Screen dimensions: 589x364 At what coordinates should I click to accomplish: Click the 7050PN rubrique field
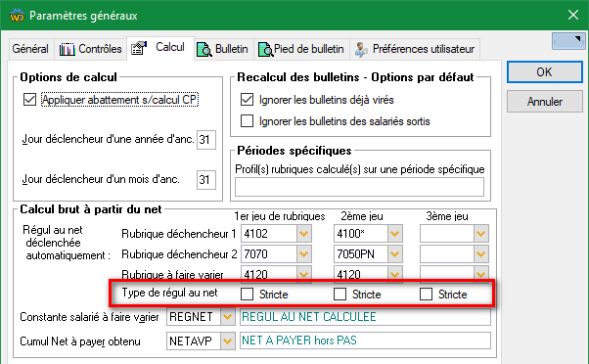361,254
